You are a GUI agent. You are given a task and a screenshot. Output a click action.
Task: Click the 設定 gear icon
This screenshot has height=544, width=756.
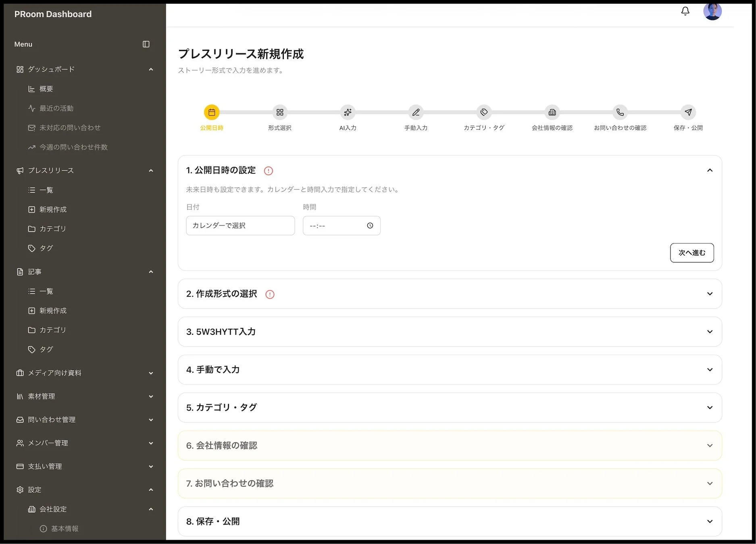[20, 490]
